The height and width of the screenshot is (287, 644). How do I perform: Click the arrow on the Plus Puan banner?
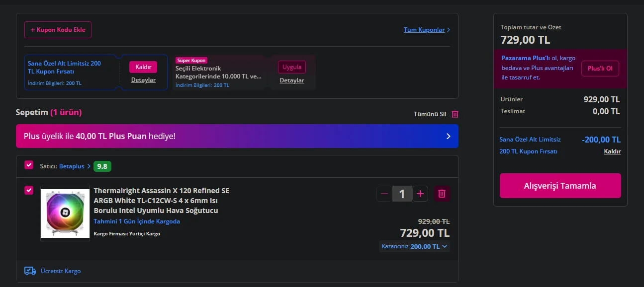tap(448, 136)
